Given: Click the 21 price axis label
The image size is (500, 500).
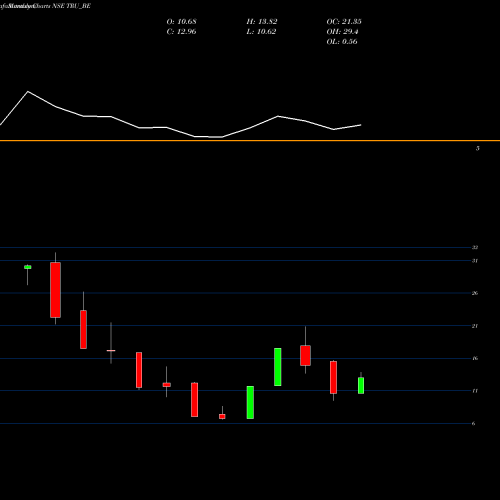Looking at the screenshot, I should click(x=475, y=326).
